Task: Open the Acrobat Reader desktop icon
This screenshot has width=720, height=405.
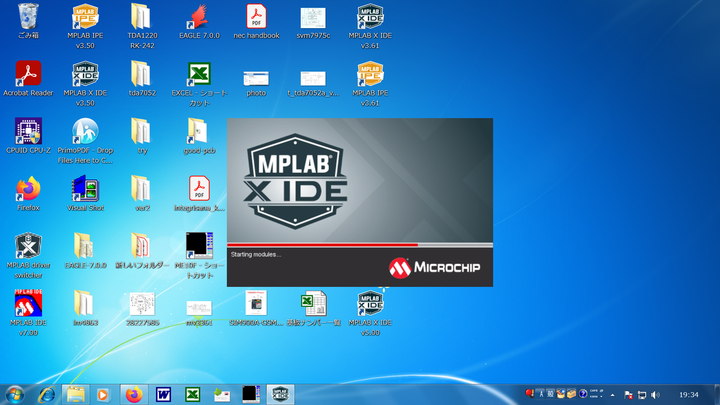Action: [x=28, y=74]
